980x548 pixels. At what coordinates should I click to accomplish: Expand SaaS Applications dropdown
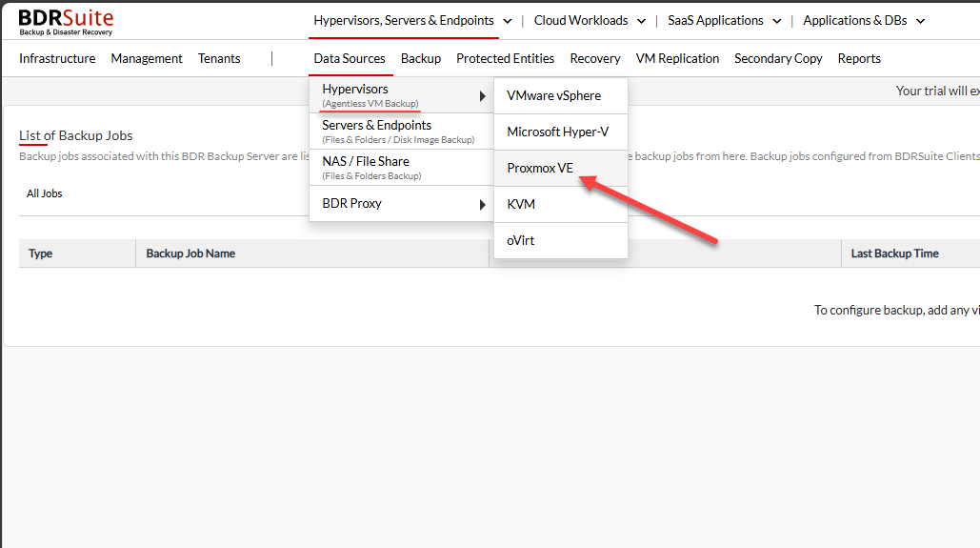tap(724, 21)
